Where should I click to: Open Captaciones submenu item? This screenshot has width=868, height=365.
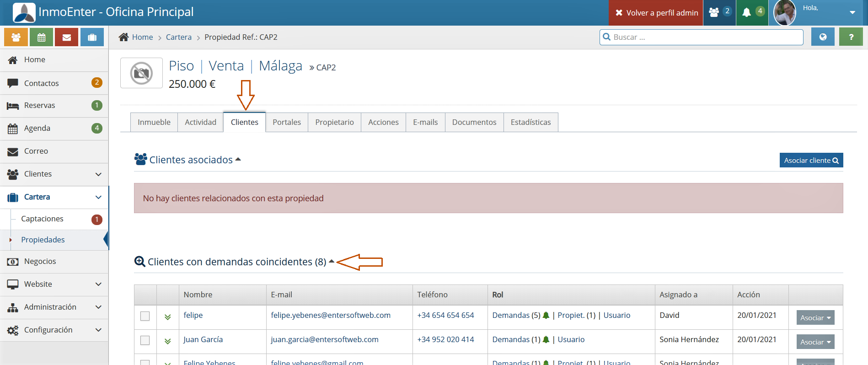coord(54,219)
